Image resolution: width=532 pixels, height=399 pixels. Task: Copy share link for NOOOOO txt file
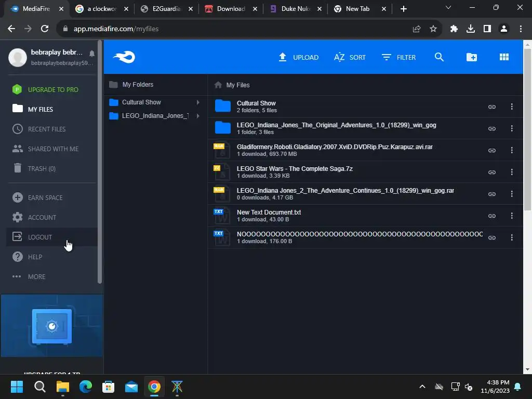tap(491, 237)
